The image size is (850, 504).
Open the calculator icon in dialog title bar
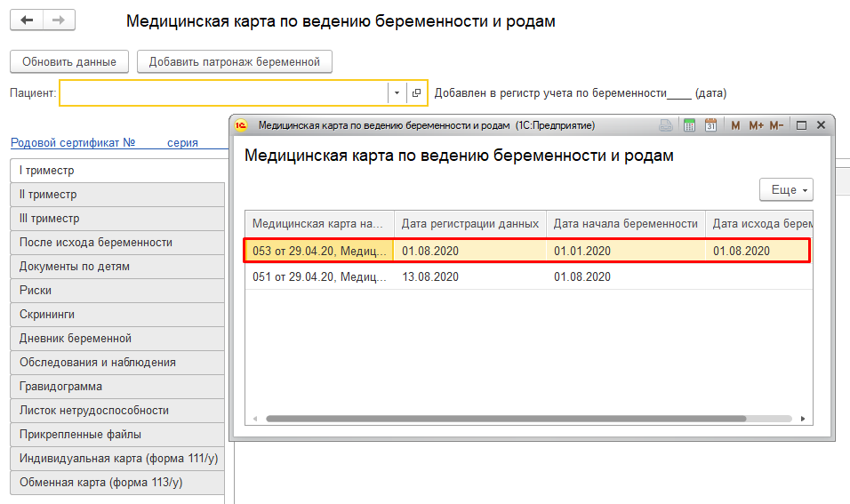tap(689, 125)
